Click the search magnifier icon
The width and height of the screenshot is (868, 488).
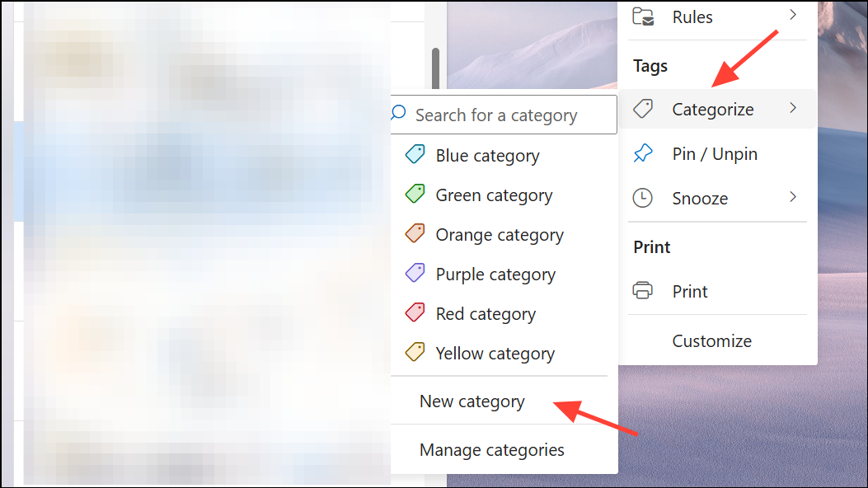pos(399,113)
